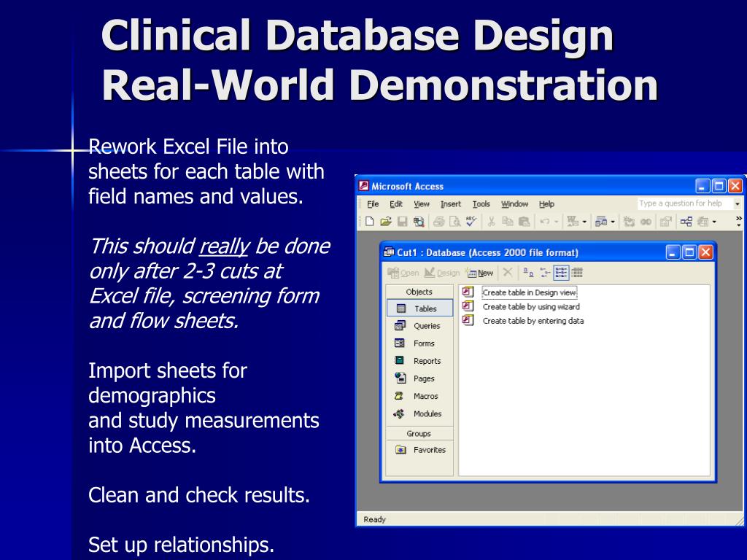Expand the OfficeLinks dropdown arrow
This screenshot has height=560, width=747.
[x=584, y=222]
